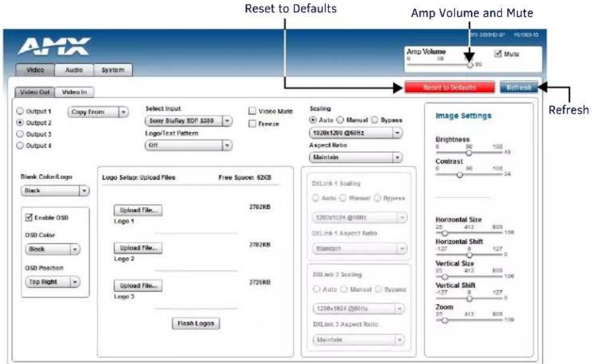Select the Output 2 radio button
The image size is (592, 364).
pos(20,123)
